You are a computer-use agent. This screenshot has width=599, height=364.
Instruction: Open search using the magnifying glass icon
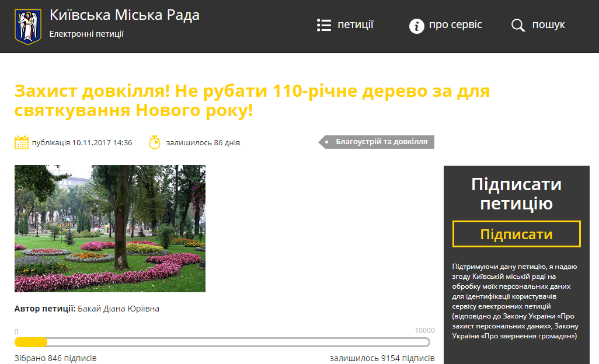click(x=518, y=25)
